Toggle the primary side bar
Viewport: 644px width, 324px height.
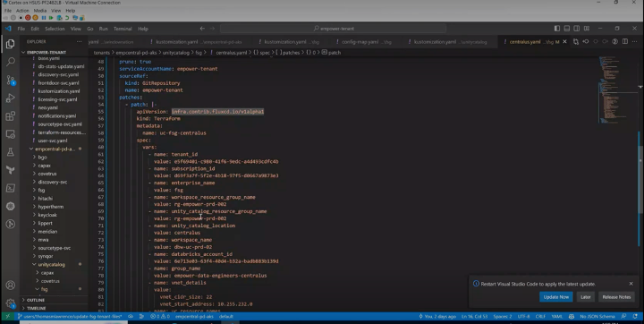(557, 29)
